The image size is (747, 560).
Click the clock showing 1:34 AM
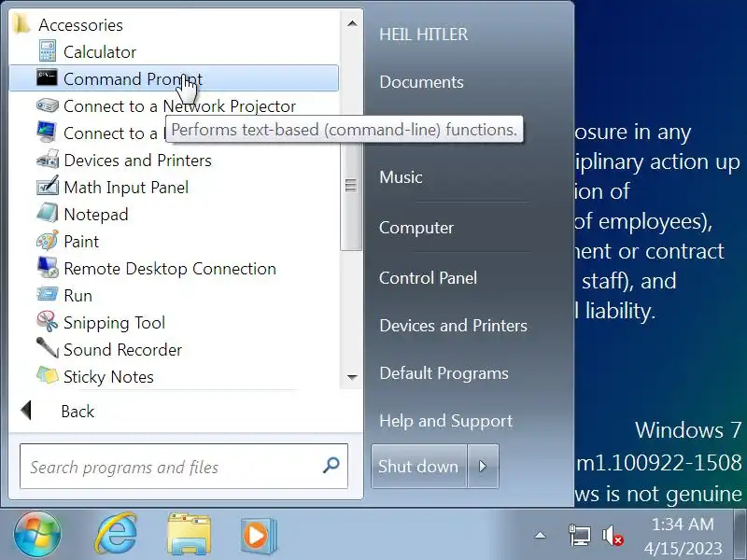[x=683, y=525]
